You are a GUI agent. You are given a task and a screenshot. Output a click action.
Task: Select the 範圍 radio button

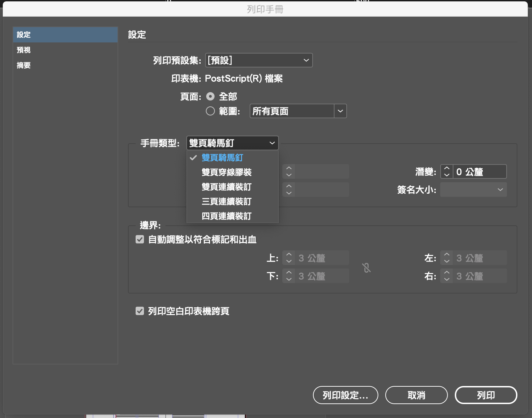[210, 111]
